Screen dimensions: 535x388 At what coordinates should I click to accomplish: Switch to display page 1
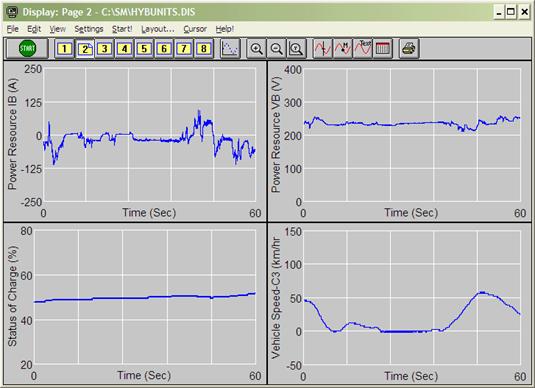pyautogui.click(x=64, y=49)
